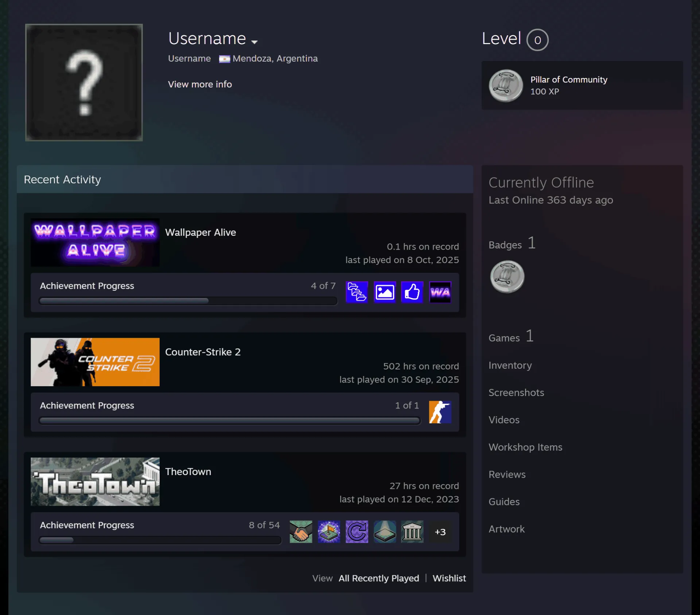Open the Reviews link
700x615 pixels.
(x=507, y=474)
